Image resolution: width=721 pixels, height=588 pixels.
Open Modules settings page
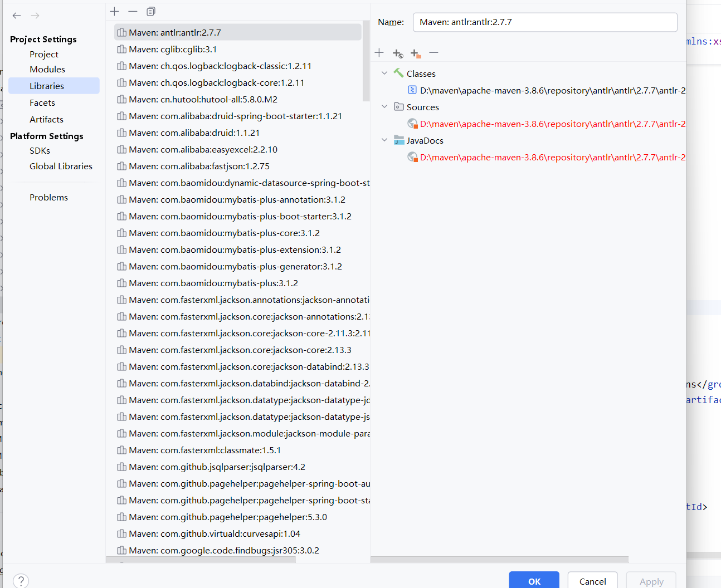[47, 69]
